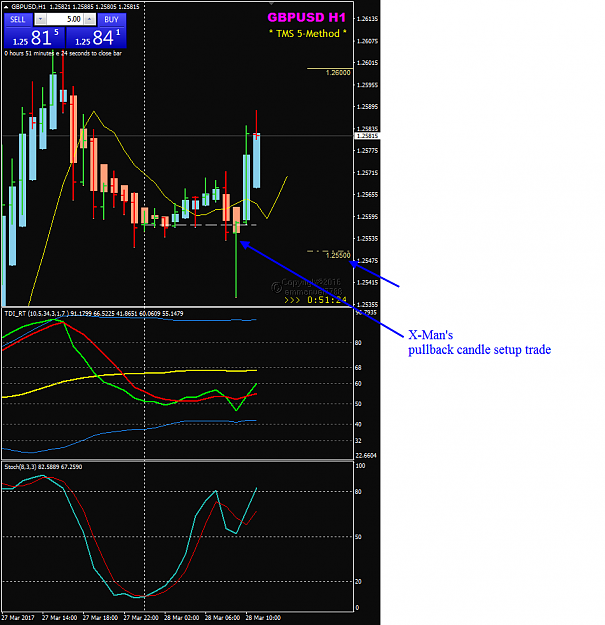The height and width of the screenshot is (625, 605).
Task: Click the 1.26135 price axis label
Action: [367, 19]
